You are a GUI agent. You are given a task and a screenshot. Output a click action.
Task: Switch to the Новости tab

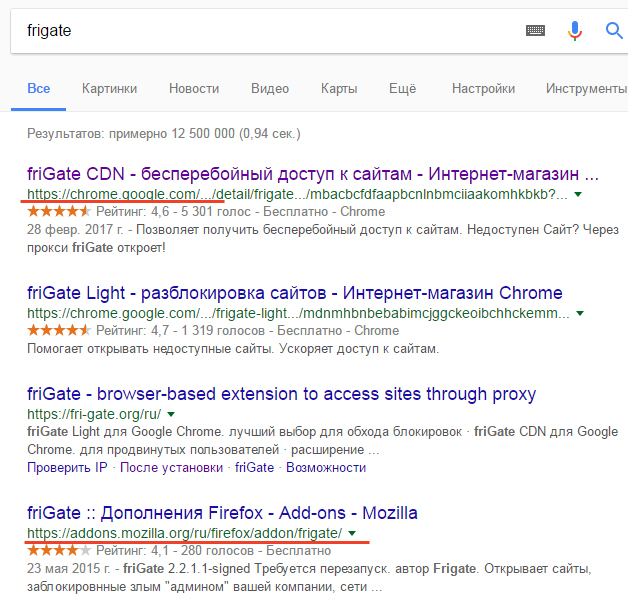(x=194, y=89)
